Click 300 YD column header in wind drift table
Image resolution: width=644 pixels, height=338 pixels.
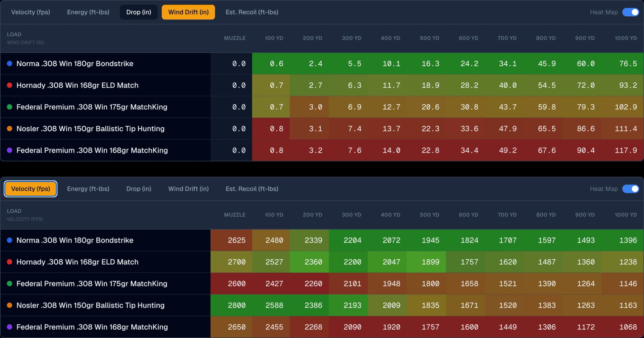click(x=352, y=38)
